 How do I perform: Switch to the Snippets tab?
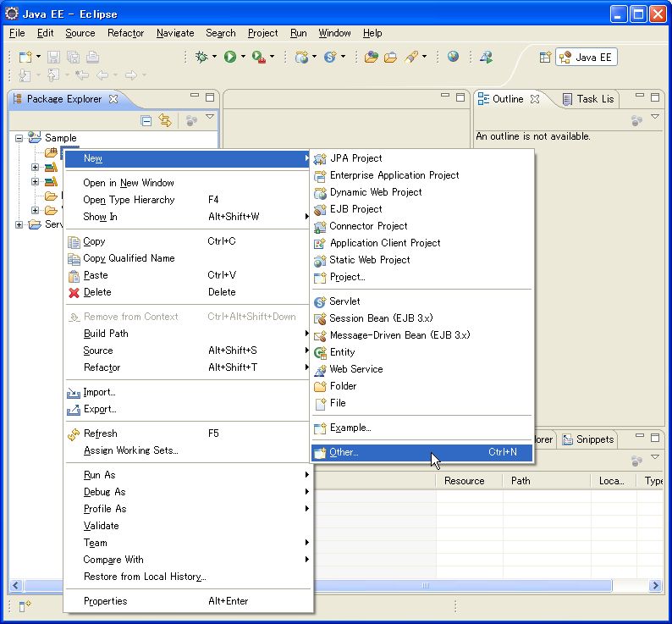coord(594,439)
